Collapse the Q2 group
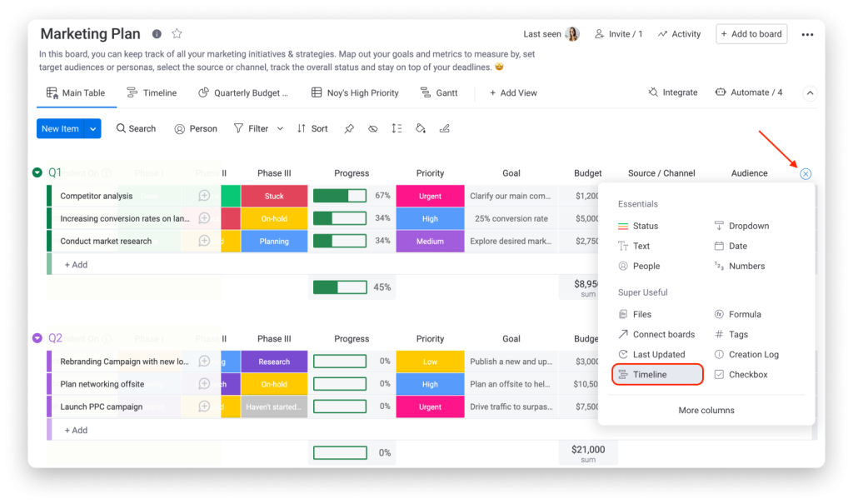 [36, 338]
